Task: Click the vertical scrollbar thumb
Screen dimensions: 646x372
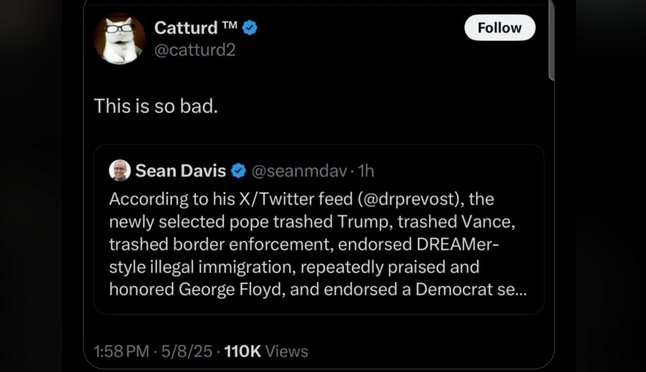Action: 552,41
